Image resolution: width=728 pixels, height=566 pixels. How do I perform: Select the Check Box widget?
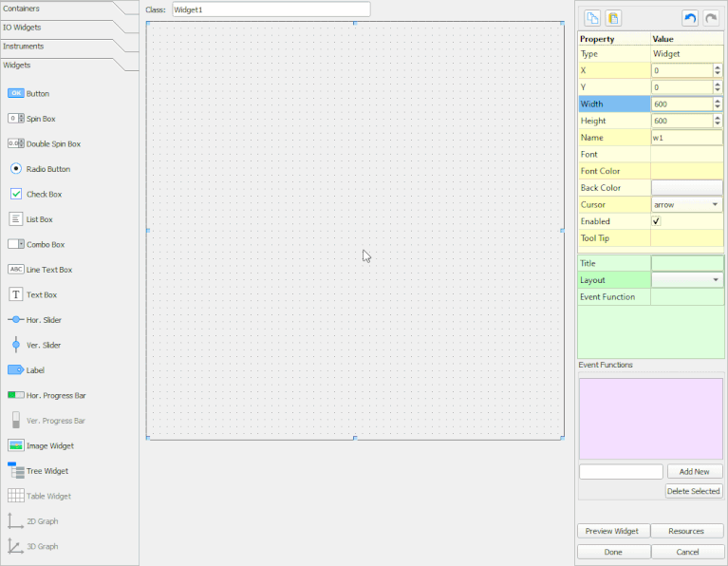tap(16, 194)
